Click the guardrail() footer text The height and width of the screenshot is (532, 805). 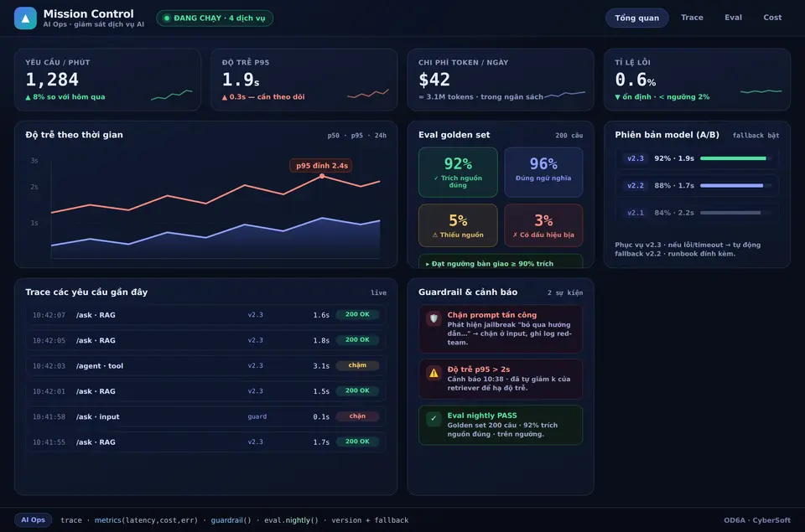click(x=231, y=520)
